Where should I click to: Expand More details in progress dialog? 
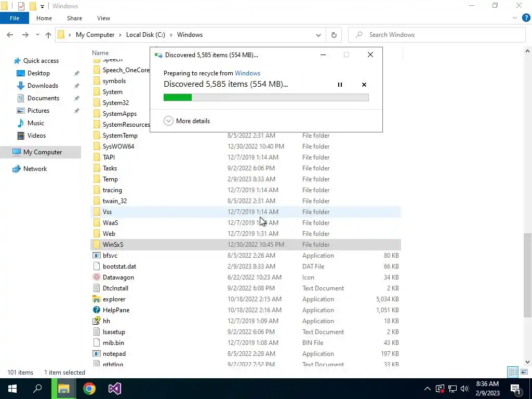tap(187, 121)
